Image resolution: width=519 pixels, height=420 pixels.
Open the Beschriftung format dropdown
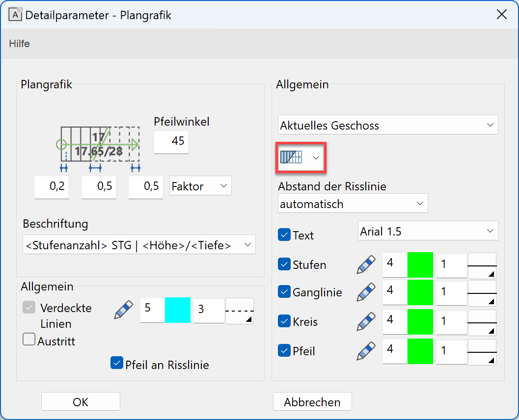[x=139, y=244]
